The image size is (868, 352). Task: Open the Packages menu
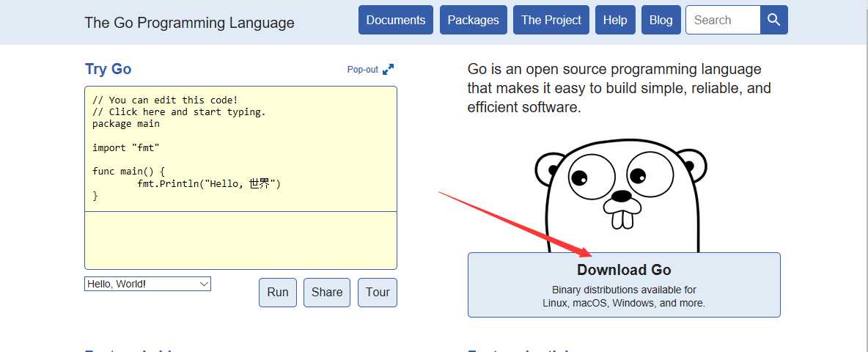point(474,20)
